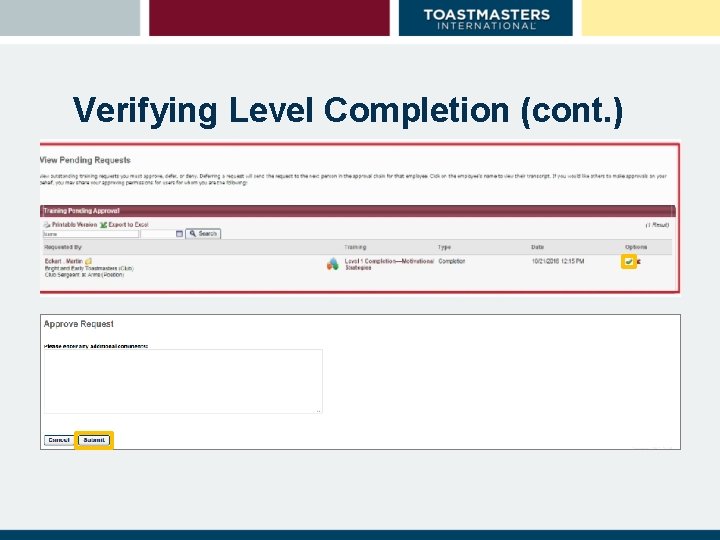
Task: Click the Submit button
Action: pos(94,440)
